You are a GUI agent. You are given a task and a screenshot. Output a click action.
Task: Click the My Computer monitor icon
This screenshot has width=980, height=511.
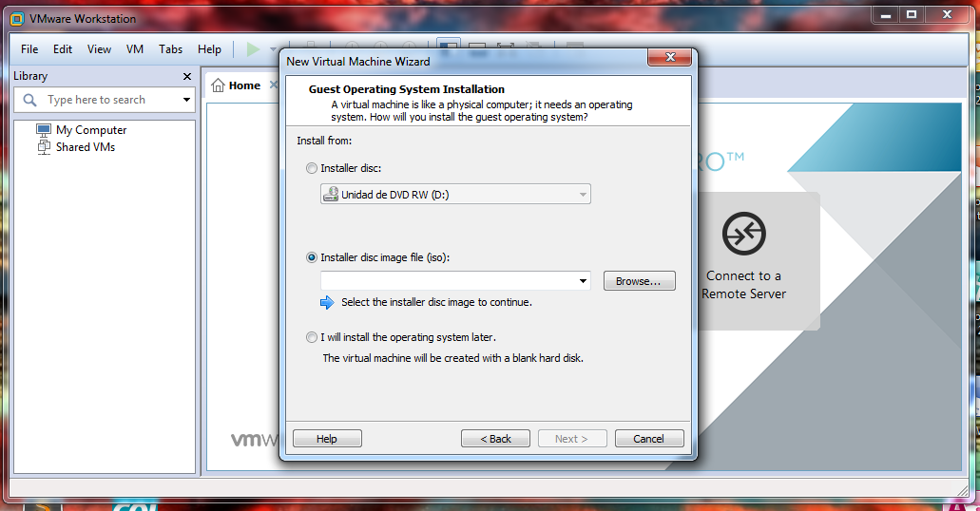click(44, 130)
